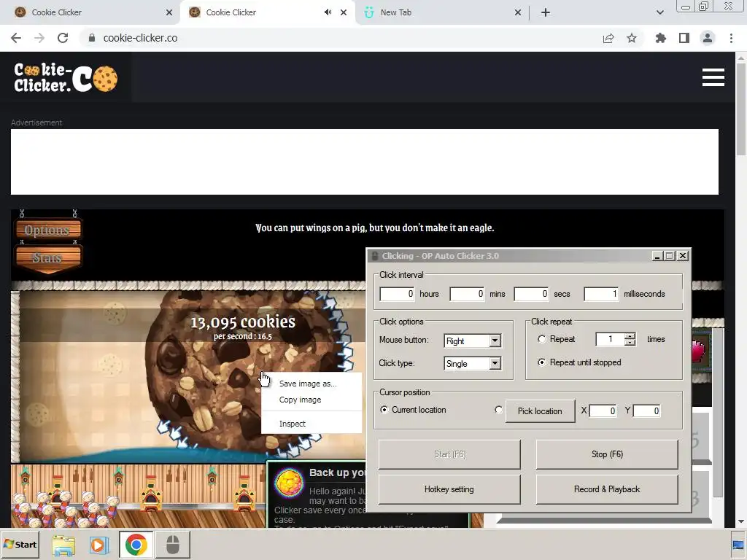Click the '13,095 cookies' counter text
Image resolution: width=747 pixels, height=560 pixels.
click(x=243, y=322)
